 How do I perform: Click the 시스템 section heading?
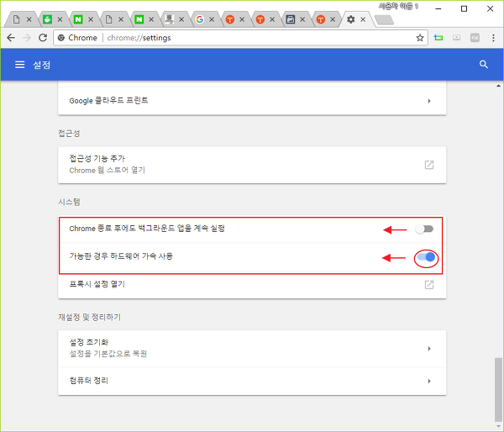tap(69, 202)
